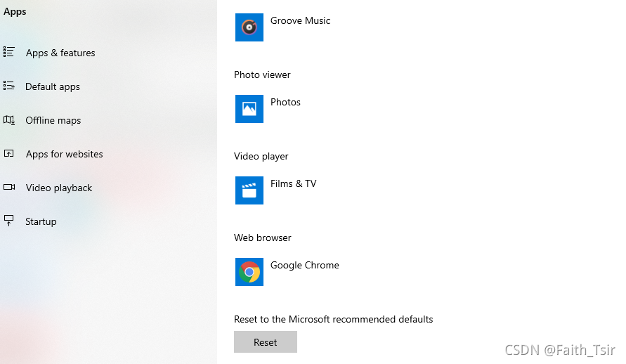The image size is (626, 364).
Task: Change the Google Chrome default browser
Action: pyautogui.click(x=287, y=272)
